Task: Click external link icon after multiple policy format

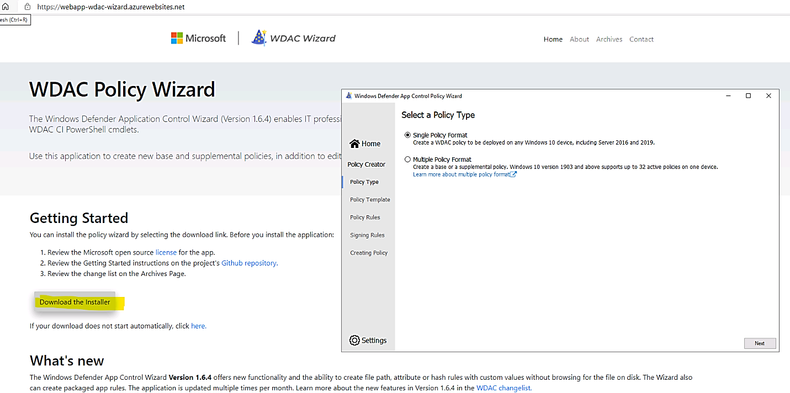Action: point(513,174)
